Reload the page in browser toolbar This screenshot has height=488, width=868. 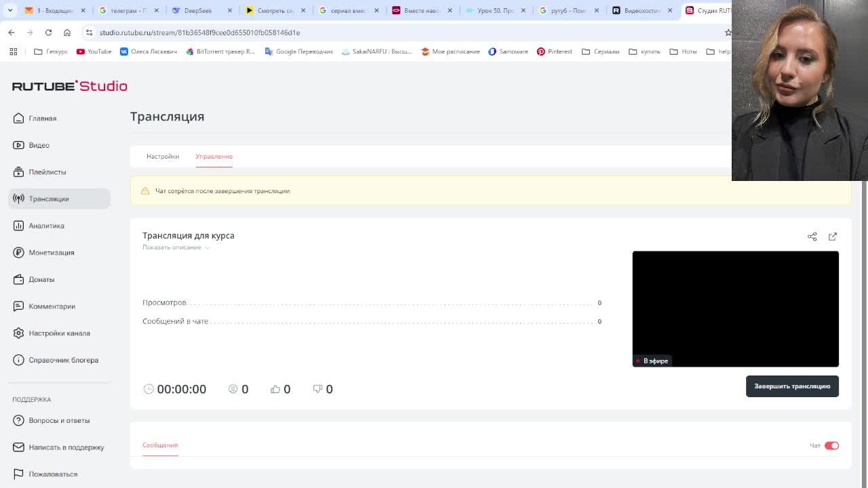tap(48, 33)
